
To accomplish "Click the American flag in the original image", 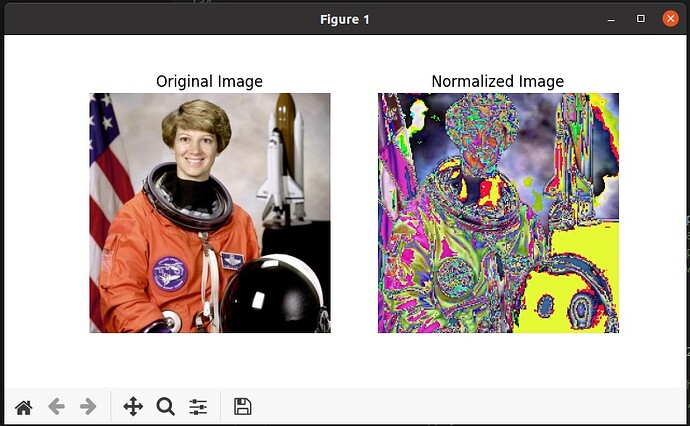I will [106, 160].
